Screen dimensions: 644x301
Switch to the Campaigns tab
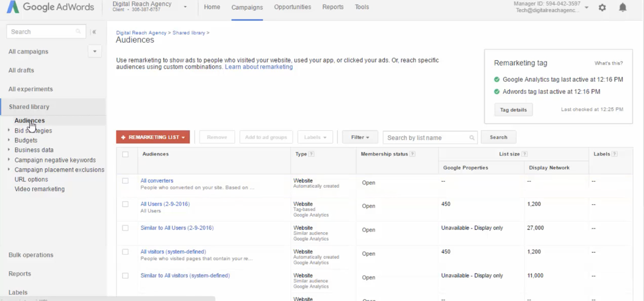[247, 7]
